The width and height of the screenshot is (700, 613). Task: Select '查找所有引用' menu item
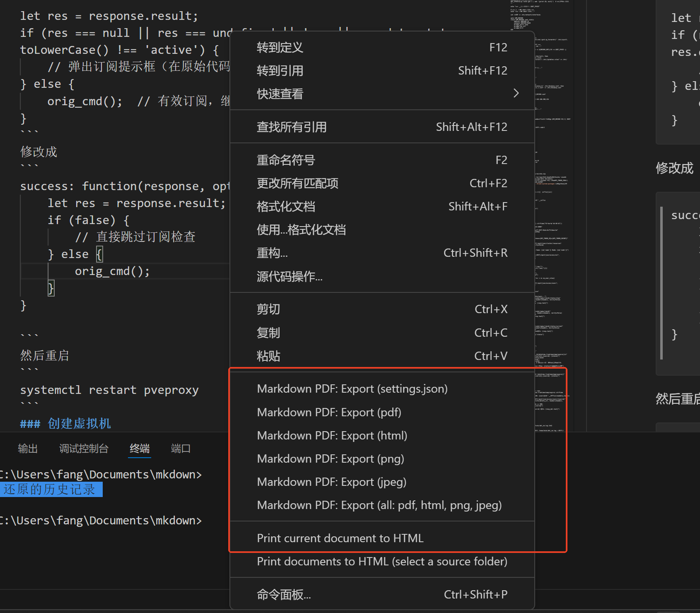(382, 127)
